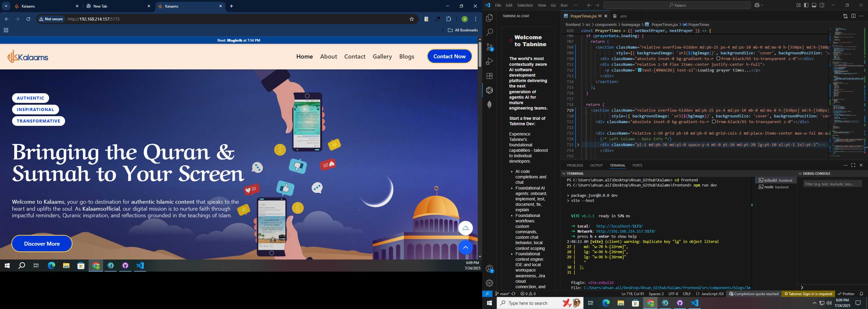This screenshot has height=309, width=868.
Task: Open the Run and Debug view
Action: tap(489, 61)
